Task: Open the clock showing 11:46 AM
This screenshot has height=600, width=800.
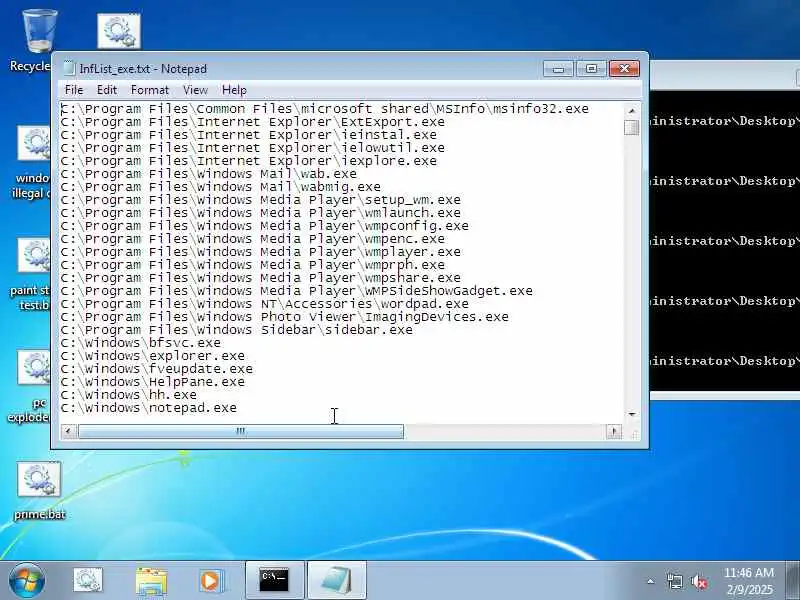Action: (x=749, y=581)
